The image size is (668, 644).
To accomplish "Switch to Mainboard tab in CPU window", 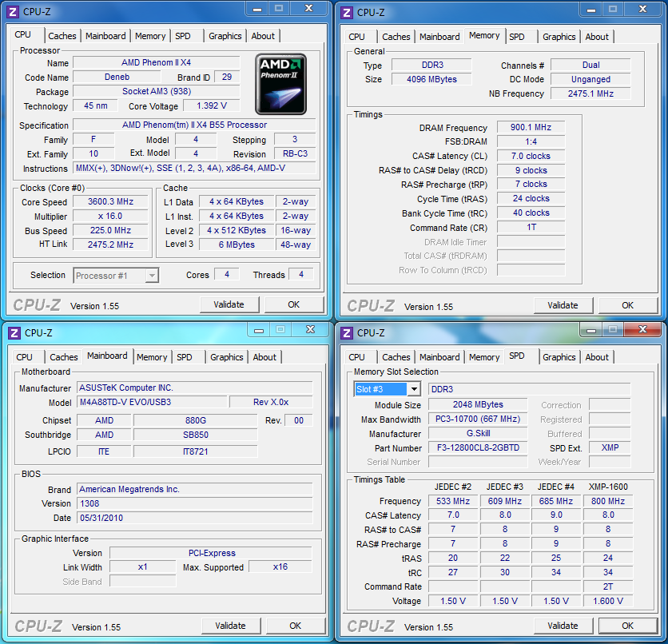I will (105, 36).
